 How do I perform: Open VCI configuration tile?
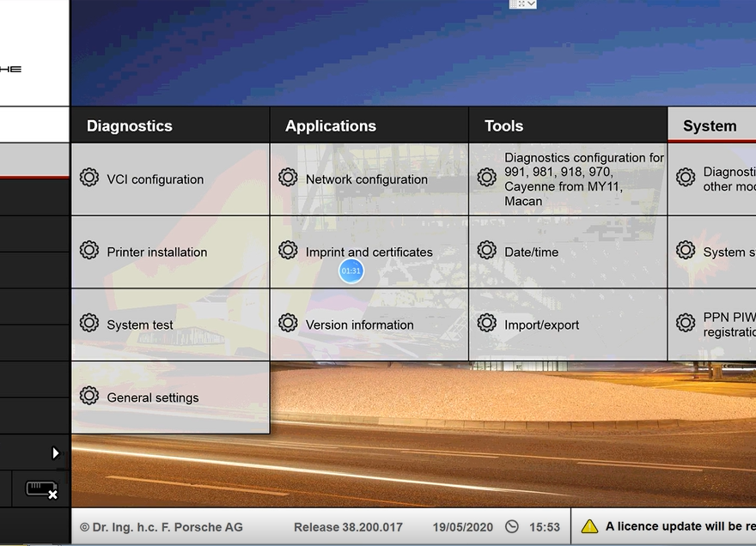click(170, 179)
